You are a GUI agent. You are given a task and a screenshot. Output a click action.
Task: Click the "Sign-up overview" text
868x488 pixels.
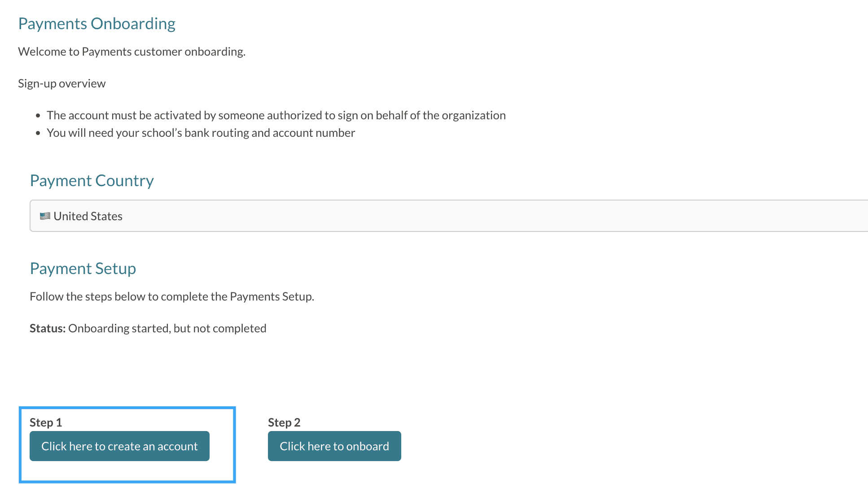tap(61, 83)
